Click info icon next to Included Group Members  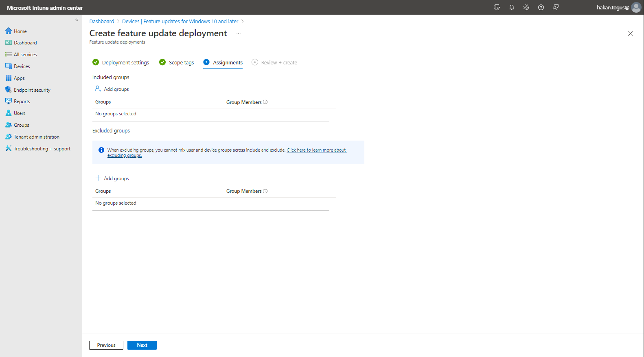(x=265, y=102)
